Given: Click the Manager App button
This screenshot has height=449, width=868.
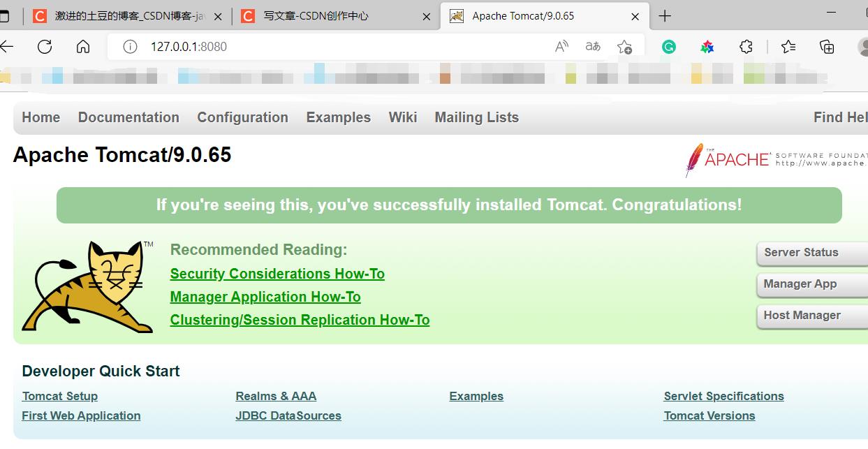Looking at the screenshot, I should (812, 284).
